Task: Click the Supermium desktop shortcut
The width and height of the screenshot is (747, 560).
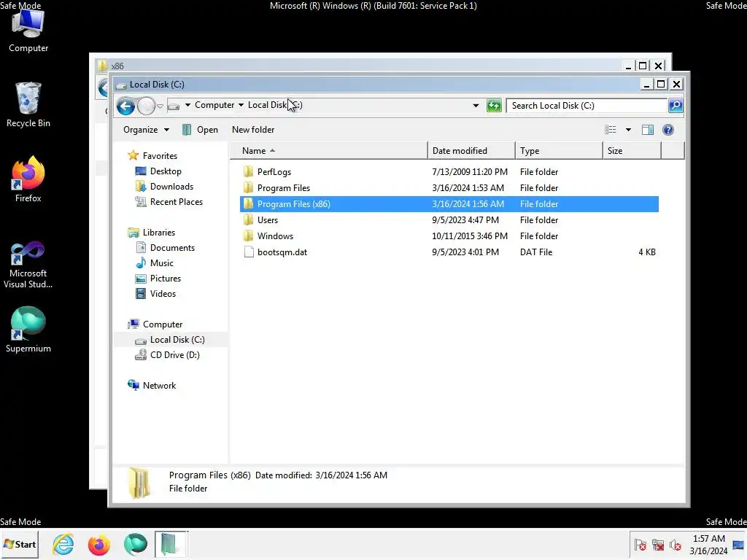Action: (x=28, y=330)
